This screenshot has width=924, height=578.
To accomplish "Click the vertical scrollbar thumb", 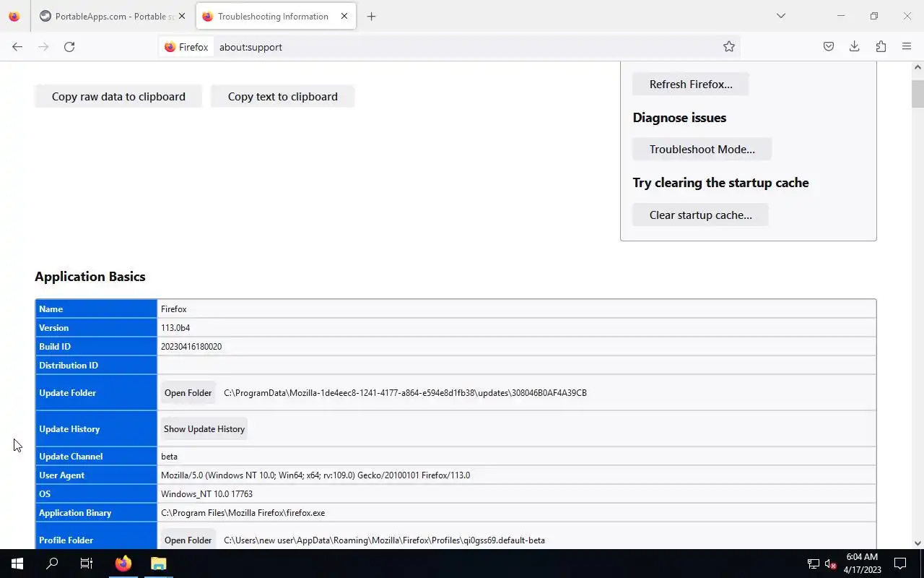I will [918, 94].
